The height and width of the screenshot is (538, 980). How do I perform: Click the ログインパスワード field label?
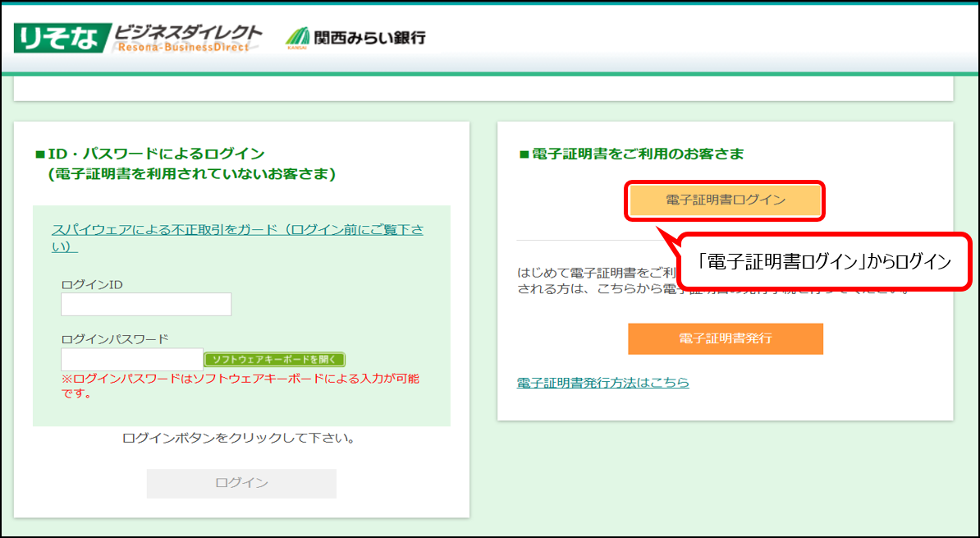click(114, 338)
